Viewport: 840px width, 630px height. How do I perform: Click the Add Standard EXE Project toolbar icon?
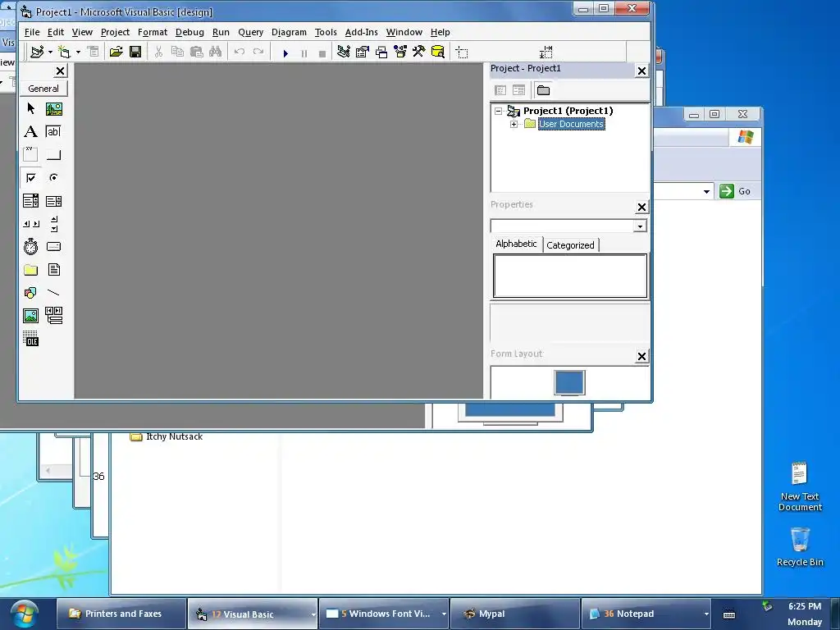[x=37, y=52]
